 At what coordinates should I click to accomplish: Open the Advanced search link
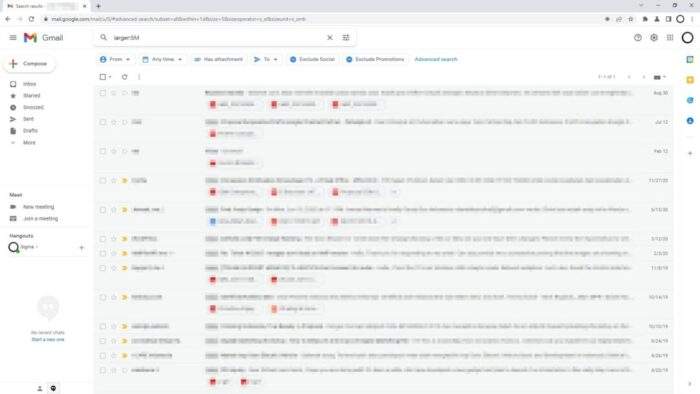click(436, 59)
